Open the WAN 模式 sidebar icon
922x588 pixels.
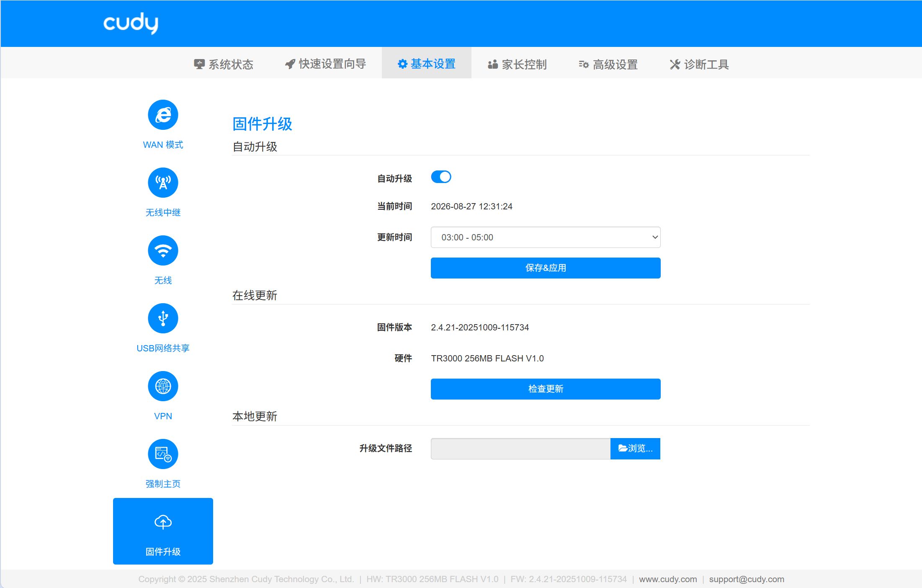click(x=163, y=115)
